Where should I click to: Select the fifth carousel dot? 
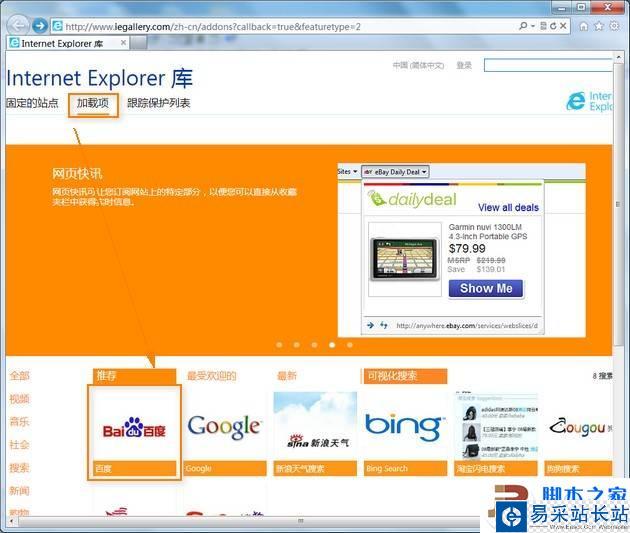(350, 345)
